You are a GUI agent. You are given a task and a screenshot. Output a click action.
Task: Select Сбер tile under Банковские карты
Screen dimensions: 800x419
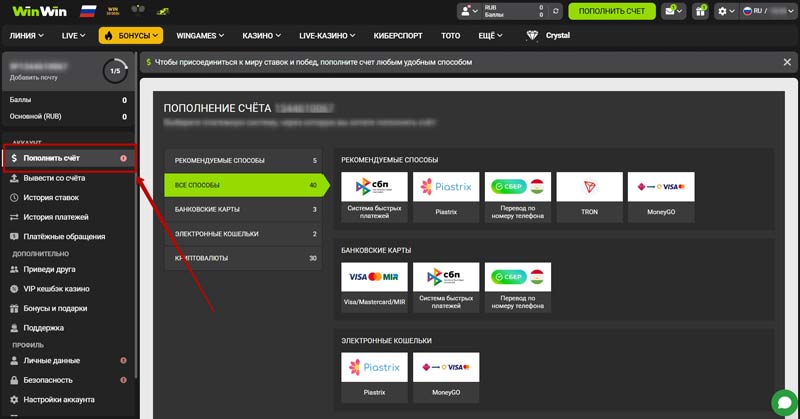click(517, 287)
